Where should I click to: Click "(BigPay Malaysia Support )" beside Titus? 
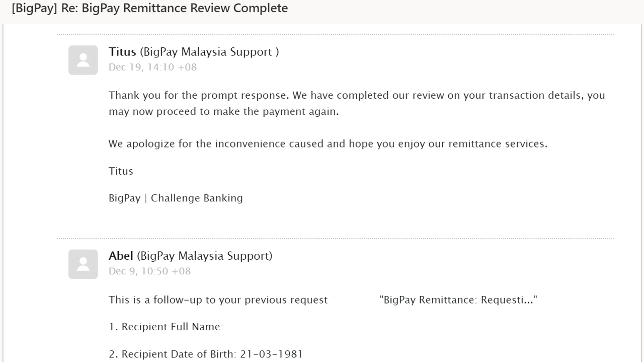click(209, 52)
